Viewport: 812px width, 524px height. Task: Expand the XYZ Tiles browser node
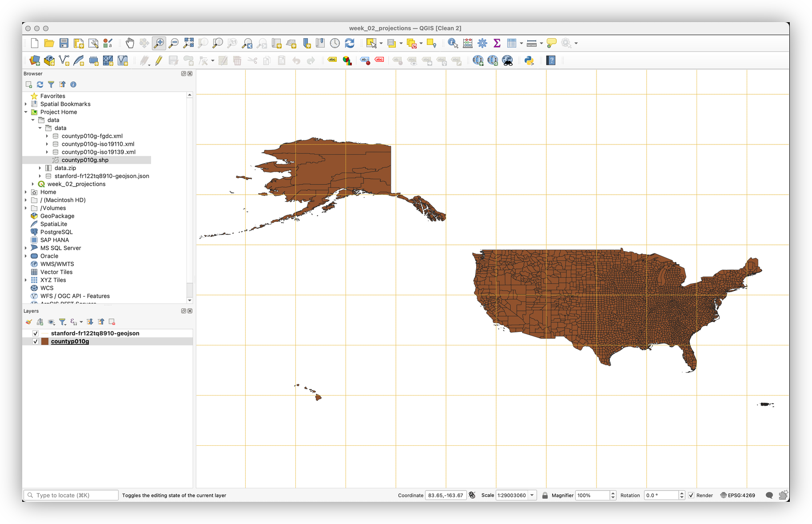point(26,280)
